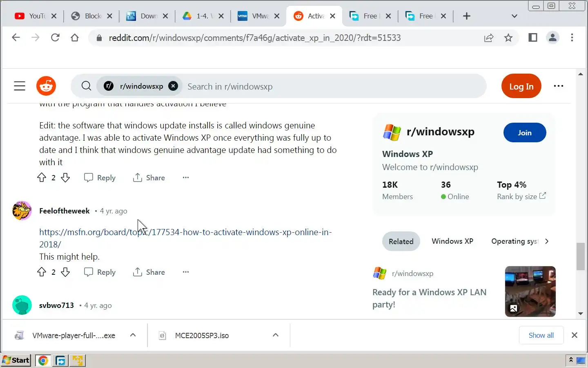Downvote the genuine advantage comment
This screenshot has height=368, width=588.
[65, 177]
